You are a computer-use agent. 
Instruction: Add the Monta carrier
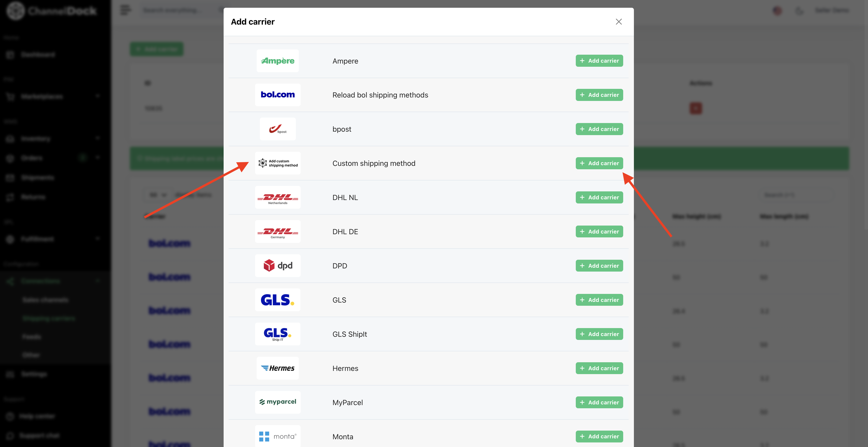[599, 437]
